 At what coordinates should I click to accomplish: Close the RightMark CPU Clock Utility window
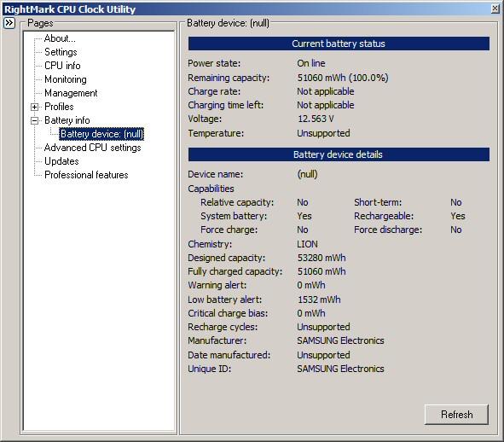(495, 9)
